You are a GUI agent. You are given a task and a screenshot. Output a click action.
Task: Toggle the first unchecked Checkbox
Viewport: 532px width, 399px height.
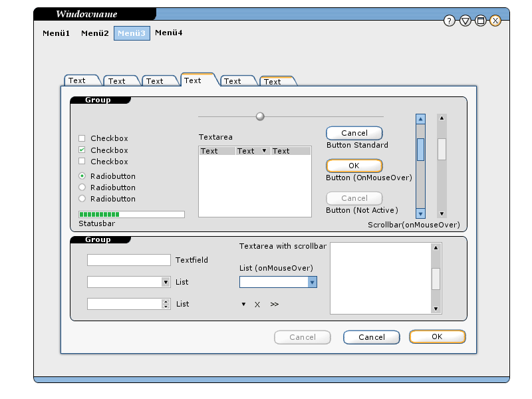click(x=82, y=138)
